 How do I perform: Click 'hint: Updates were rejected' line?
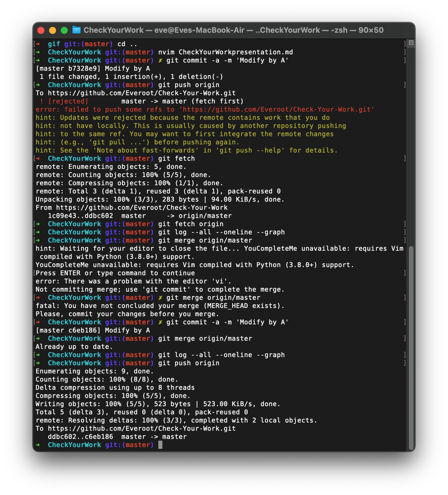(183, 117)
